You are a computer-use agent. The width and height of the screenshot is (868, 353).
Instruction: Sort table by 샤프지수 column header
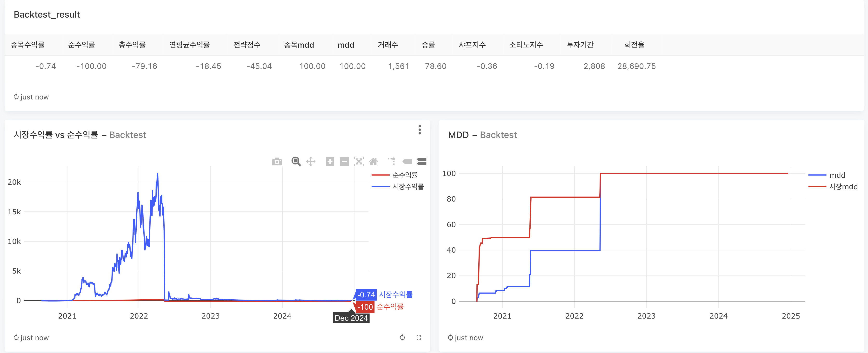(472, 45)
